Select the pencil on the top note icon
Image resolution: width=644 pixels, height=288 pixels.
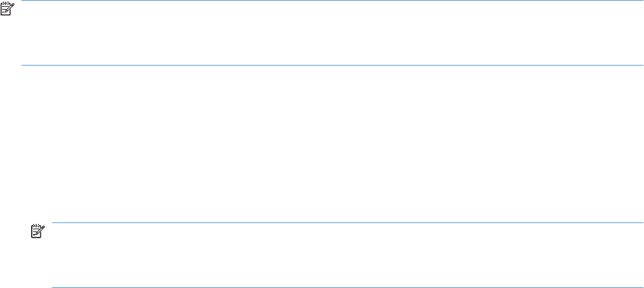10,8
